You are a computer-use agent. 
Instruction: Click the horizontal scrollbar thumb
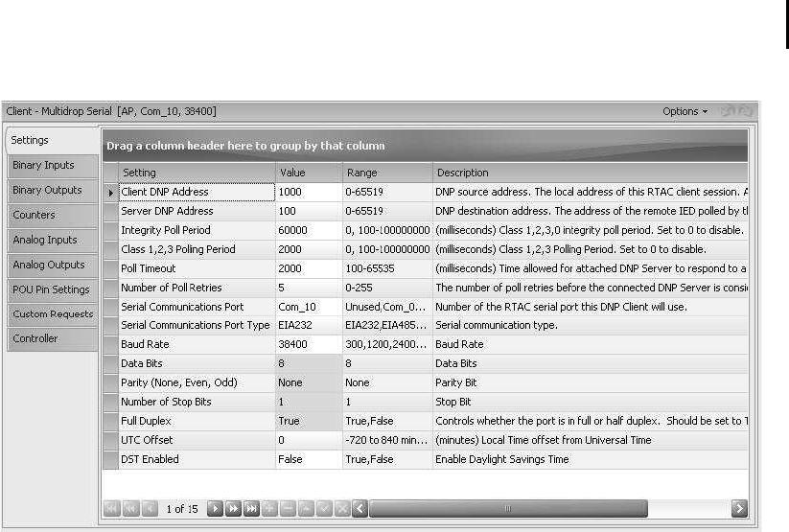click(508, 508)
